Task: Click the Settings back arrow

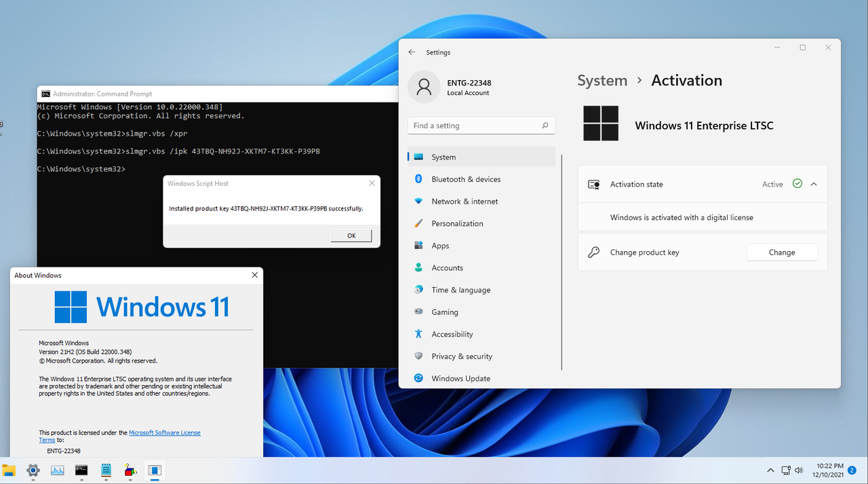Action: 412,52
